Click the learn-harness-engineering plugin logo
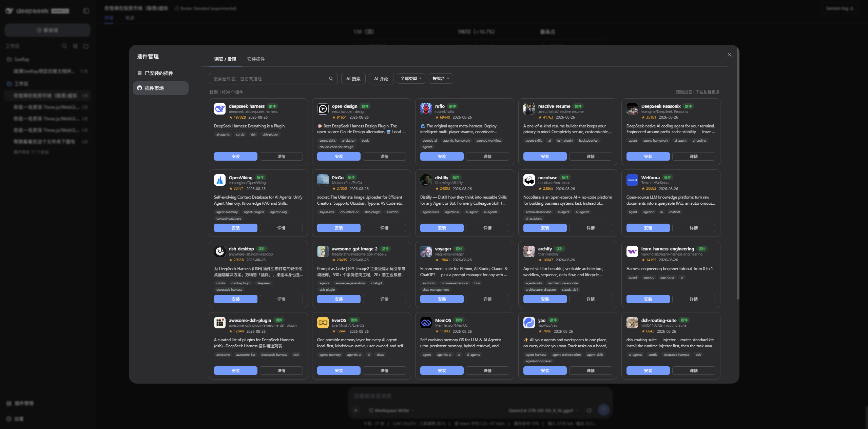 pyautogui.click(x=632, y=251)
